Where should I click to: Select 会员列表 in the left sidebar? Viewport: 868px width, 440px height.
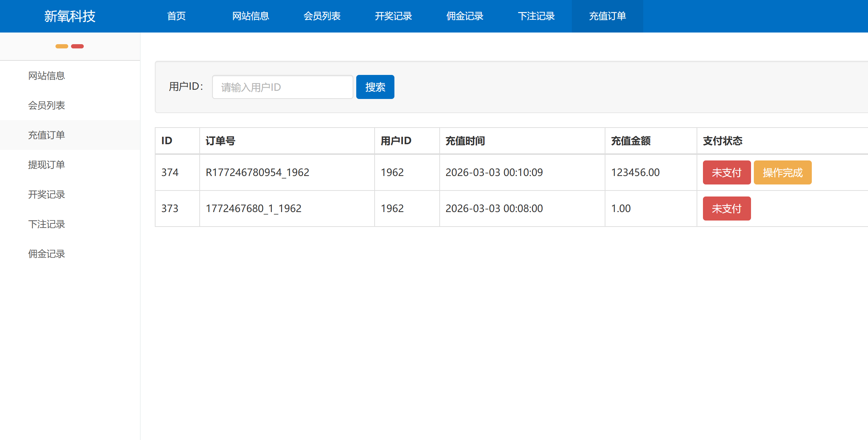[x=47, y=105]
